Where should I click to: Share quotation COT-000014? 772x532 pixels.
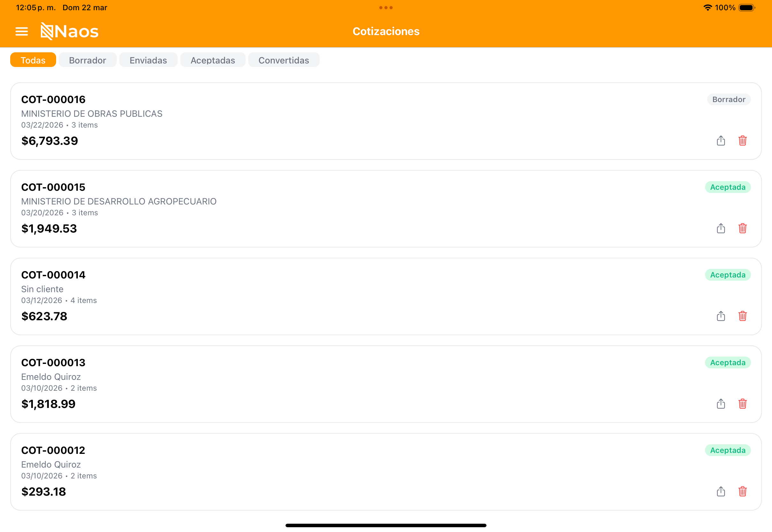[721, 316]
